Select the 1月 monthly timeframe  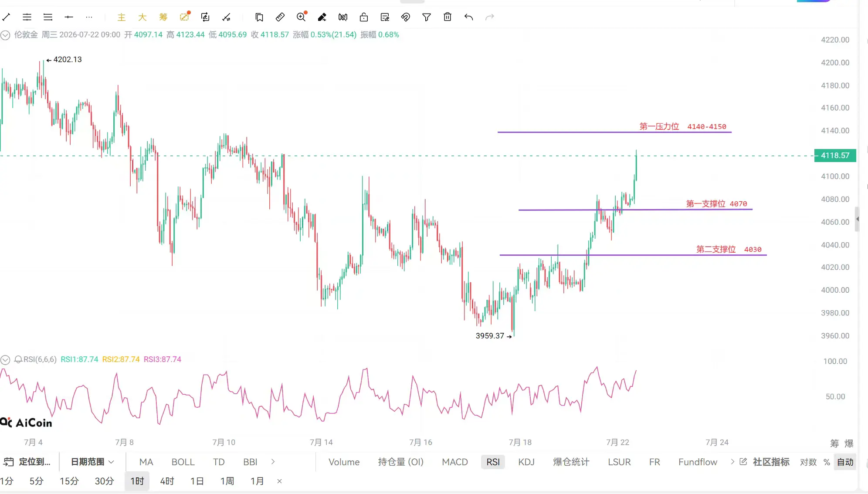pyautogui.click(x=257, y=481)
